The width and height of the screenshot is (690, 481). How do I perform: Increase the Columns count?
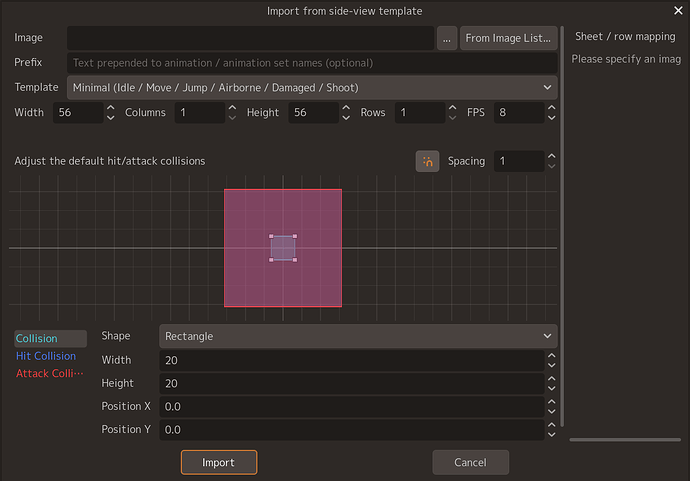(x=232, y=107)
